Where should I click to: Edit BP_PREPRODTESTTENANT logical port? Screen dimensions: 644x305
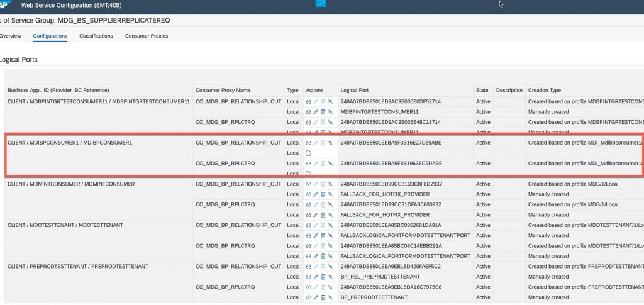point(316,297)
